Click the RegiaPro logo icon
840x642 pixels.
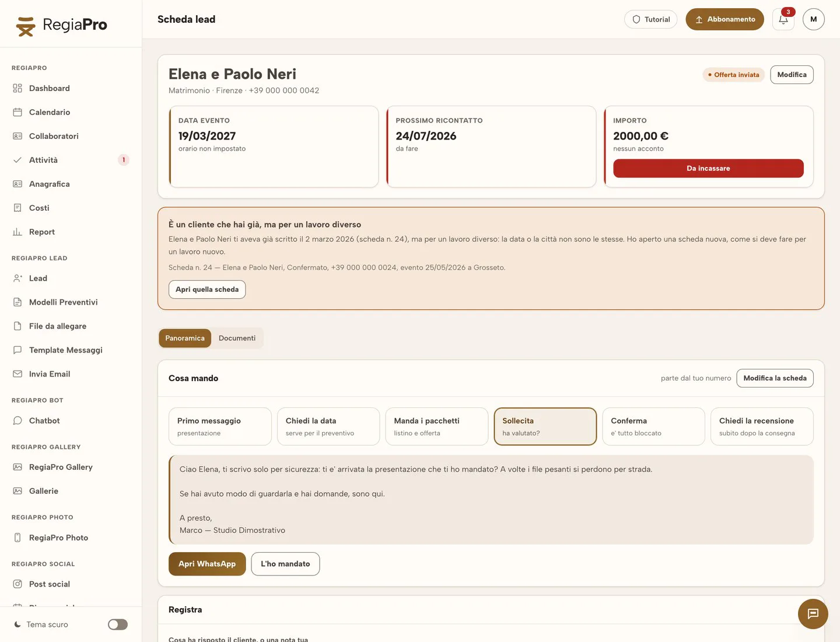(26, 26)
